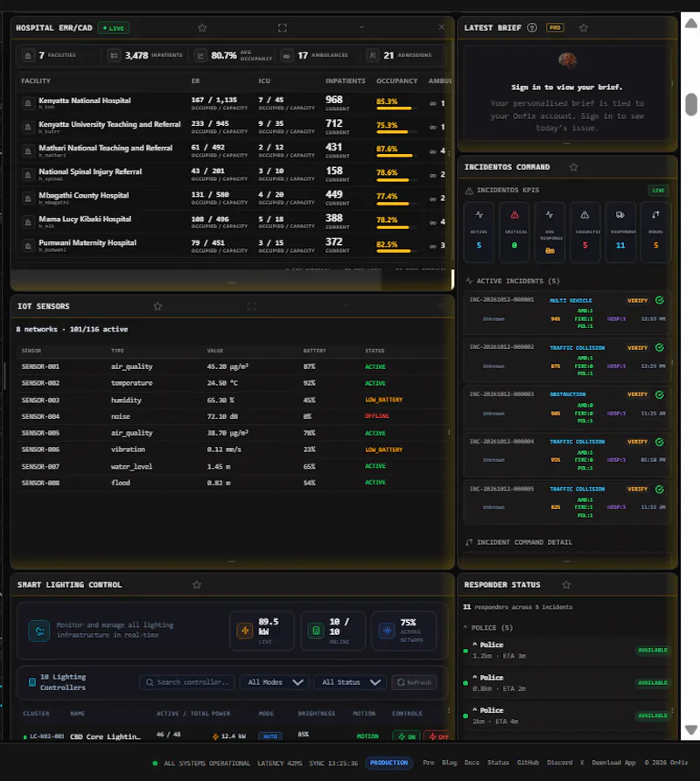Click the Latest Brief help icon
Screen dimensions: 700x781
coord(532,28)
